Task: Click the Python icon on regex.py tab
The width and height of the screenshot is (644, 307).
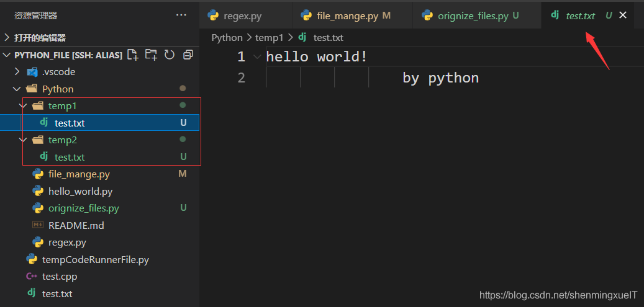Action: click(214, 16)
